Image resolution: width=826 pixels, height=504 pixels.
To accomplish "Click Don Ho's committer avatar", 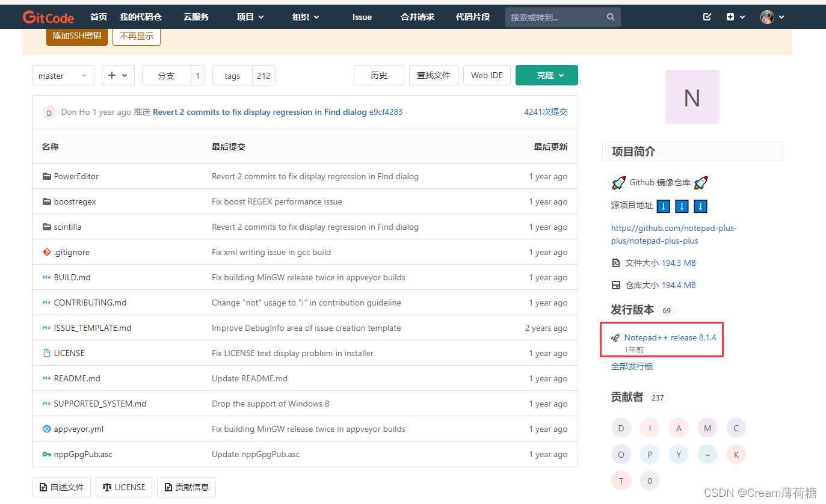I will click(49, 112).
